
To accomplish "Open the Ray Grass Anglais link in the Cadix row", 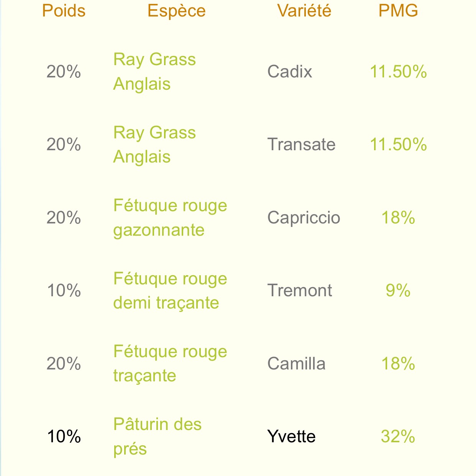I will pyautogui.click(x=154, y=72).
